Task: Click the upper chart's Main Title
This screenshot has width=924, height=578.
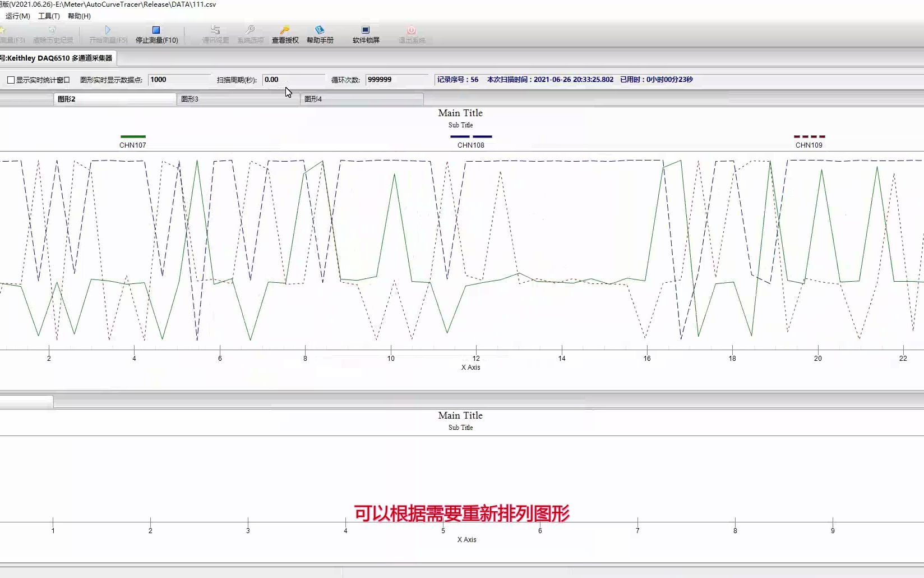Action: 460,113
